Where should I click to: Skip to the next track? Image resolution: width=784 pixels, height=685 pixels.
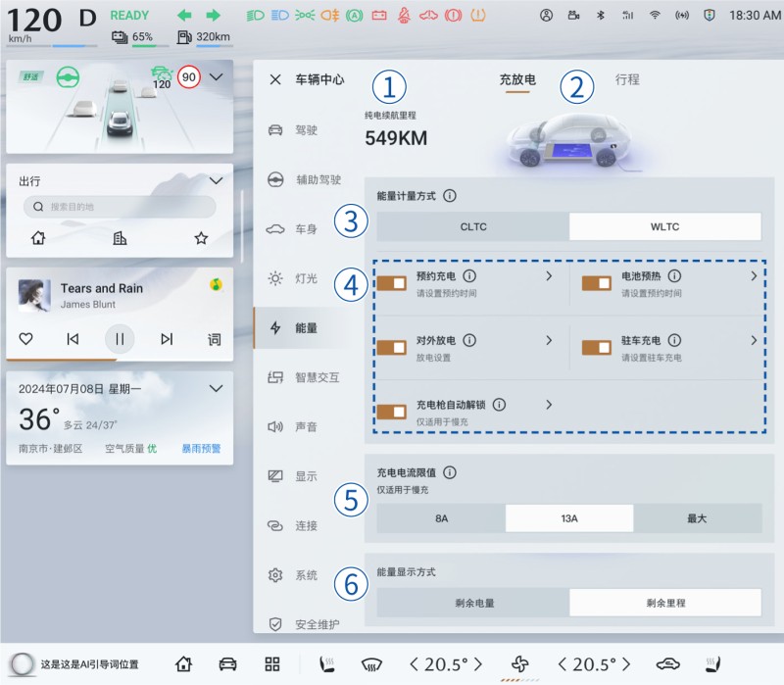[x=167, y=339]
